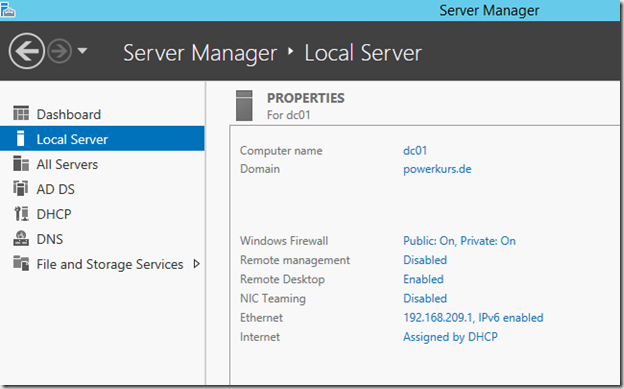
Task: Click the DNS icon in sidebar
Action: click(x=21, y=238)
